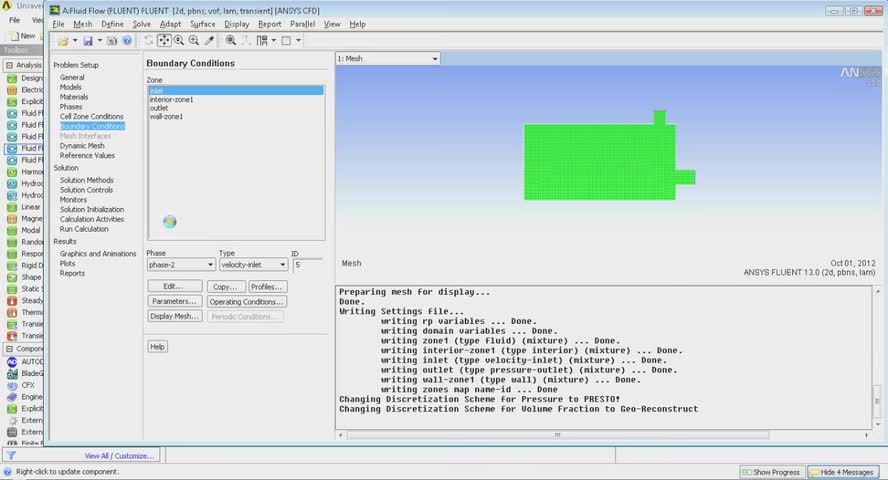The image size is (888, 480).
Task: Click the Display Mesh... button
Action: pos(174,316)
